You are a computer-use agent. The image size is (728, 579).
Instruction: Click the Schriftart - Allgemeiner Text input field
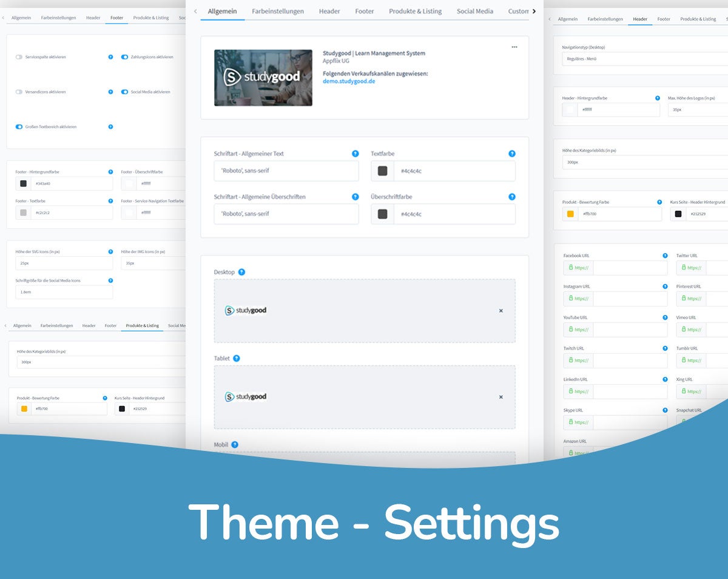[286, 171]
